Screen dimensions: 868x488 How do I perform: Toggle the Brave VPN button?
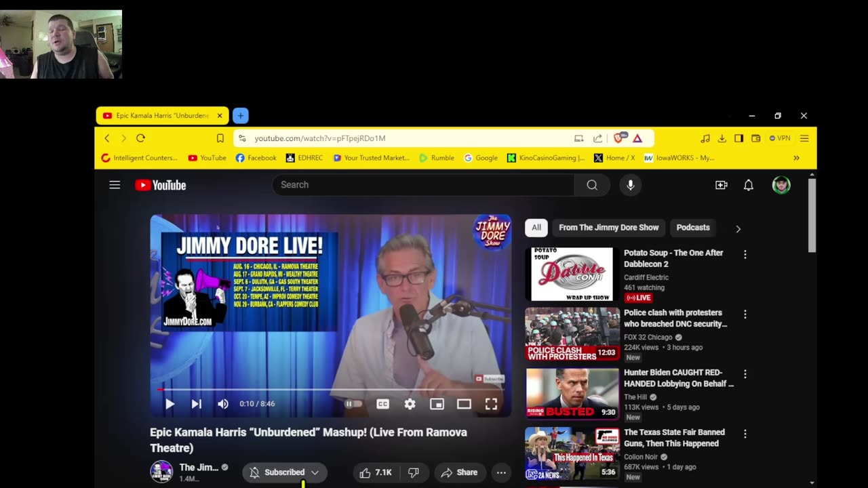click(x=779, y=138)
